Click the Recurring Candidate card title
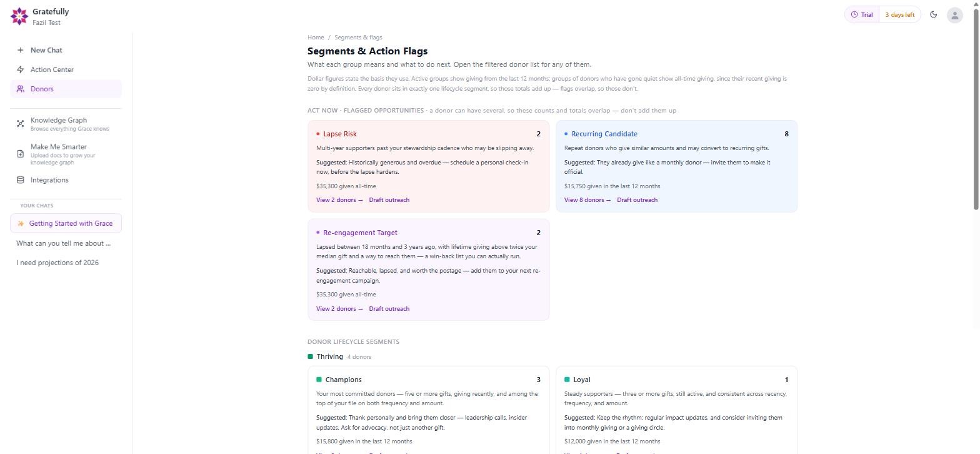 click(x=604, y=134)
